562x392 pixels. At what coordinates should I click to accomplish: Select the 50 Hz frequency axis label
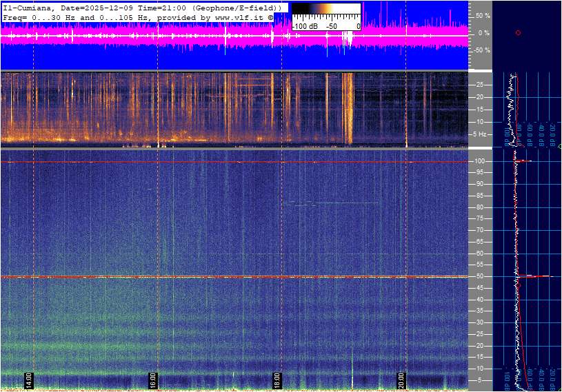(x=479, y=276)
